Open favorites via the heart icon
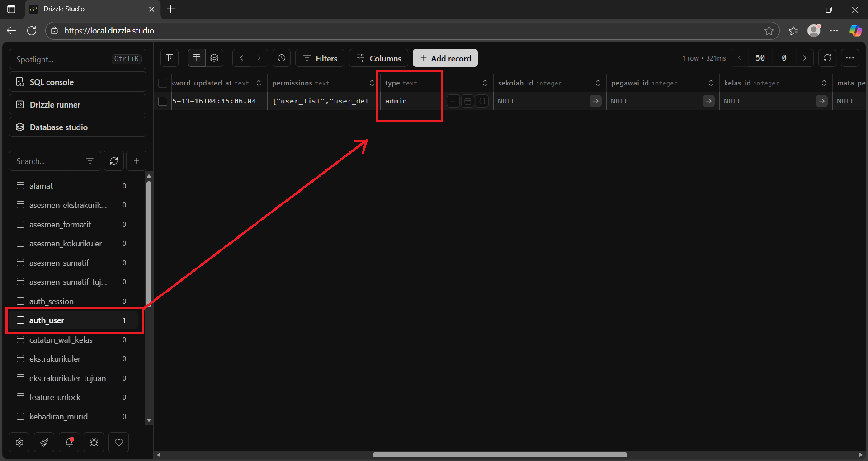Screen dimensions: 868x461 pyautogui.click(x=118, y=442)
